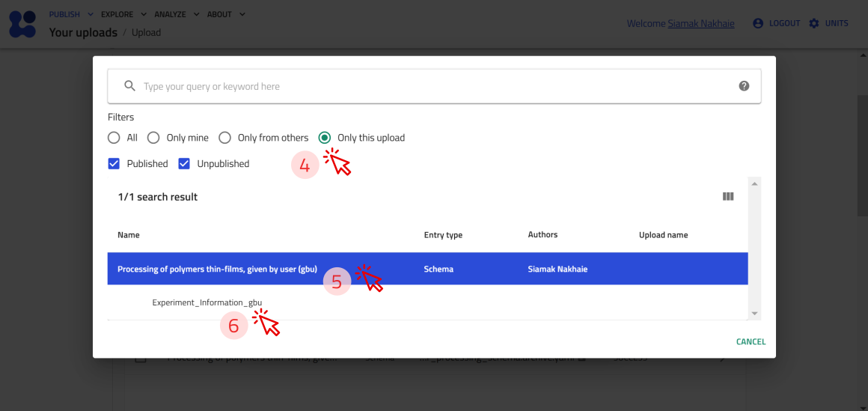868x411 pixels.
Task: Click the search magnifier icon
Action: point(129,86)
